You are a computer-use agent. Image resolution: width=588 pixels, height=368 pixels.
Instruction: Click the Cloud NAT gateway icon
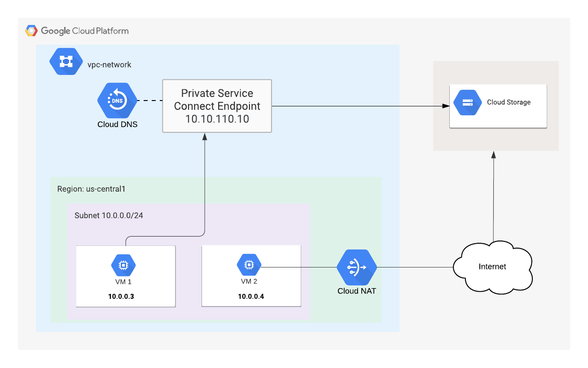coord(356,267)
